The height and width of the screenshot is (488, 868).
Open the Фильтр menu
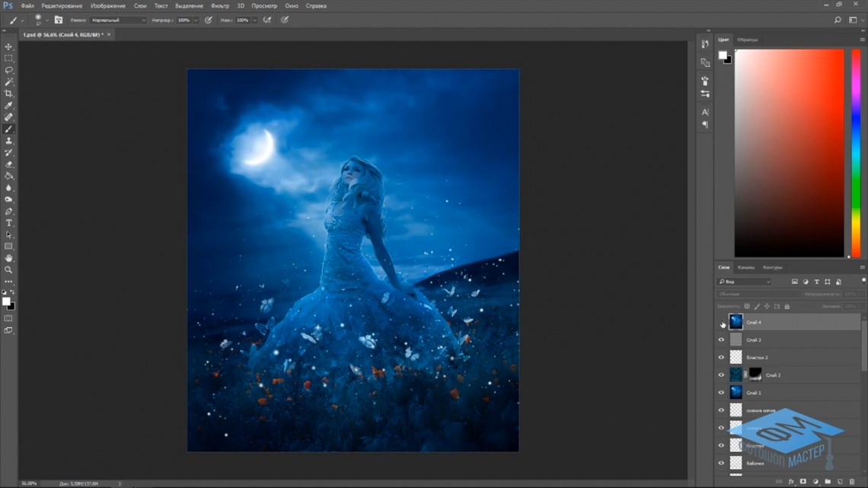click(220, 5)
